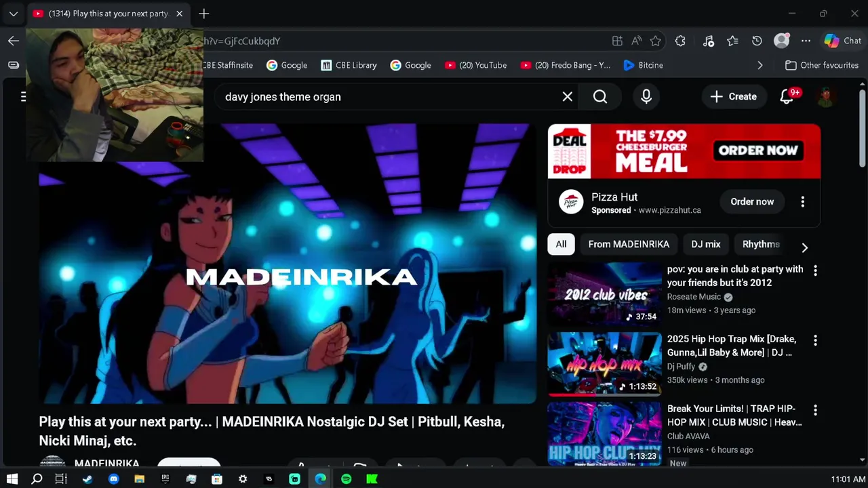This screenshot has width=868, height=488.
Task: Clear the YouTube search query
Action: (568, 97)
